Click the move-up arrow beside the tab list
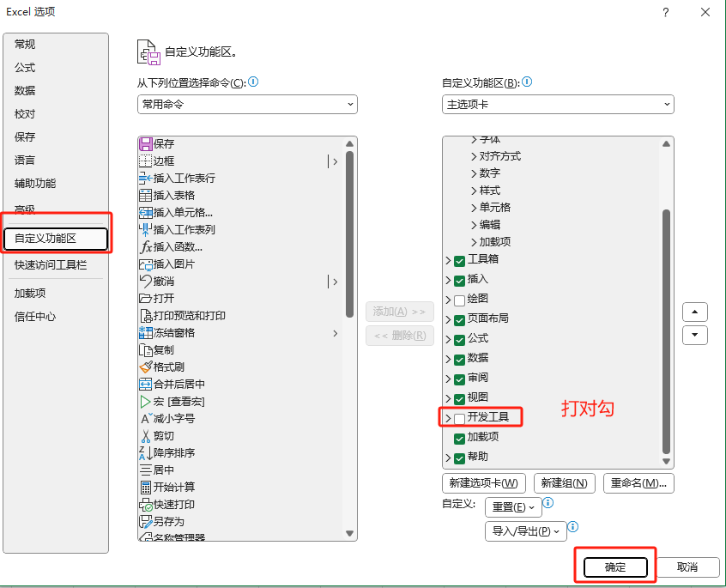Screen dimensions: 726x588 694,312
